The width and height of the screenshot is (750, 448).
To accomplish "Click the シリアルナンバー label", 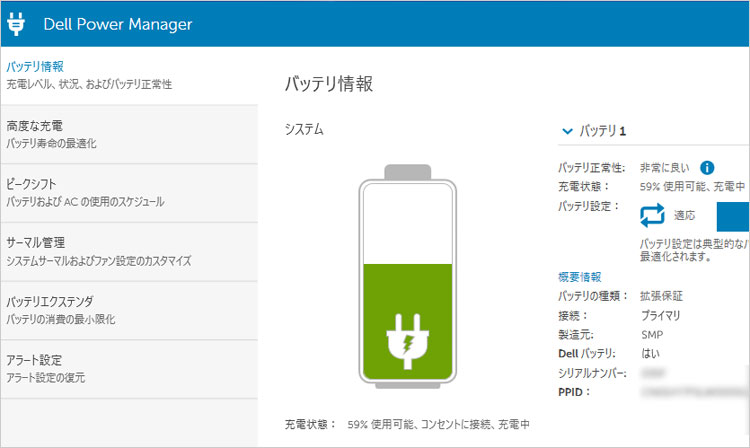I will (592, 373).
